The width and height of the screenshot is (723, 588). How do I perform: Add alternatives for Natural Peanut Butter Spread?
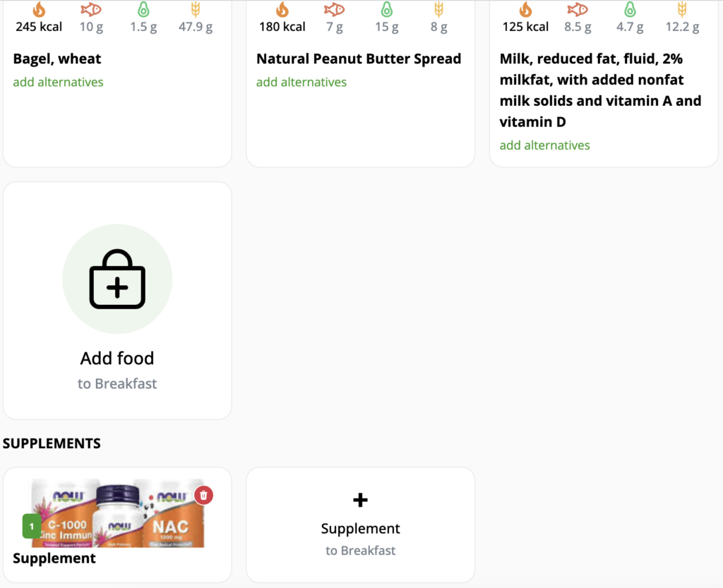(x=301, y=82)
